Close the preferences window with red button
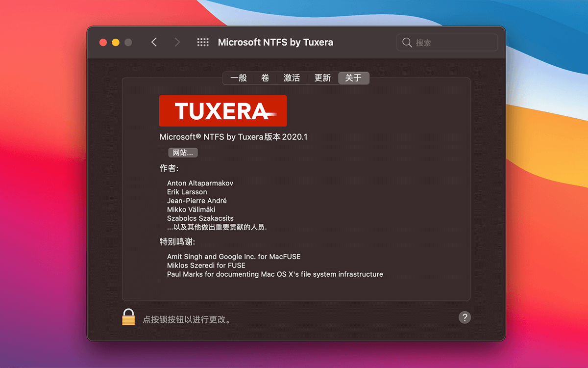Viewport: 588px width, 368px height. pos(103,43)
